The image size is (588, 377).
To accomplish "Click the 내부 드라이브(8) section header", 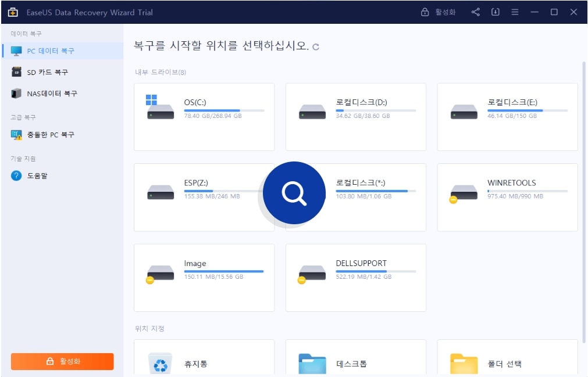I will [161, 72].
